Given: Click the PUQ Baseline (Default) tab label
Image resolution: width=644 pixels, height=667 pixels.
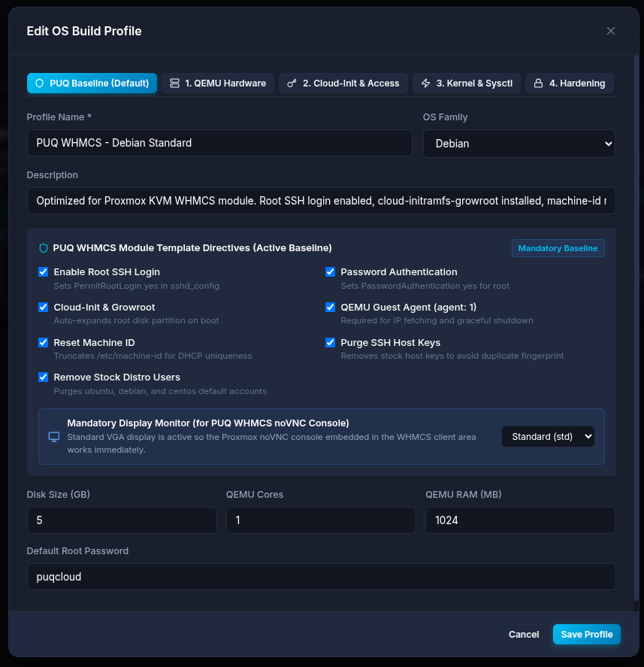Looking at the screenshot, I should 99,83.
